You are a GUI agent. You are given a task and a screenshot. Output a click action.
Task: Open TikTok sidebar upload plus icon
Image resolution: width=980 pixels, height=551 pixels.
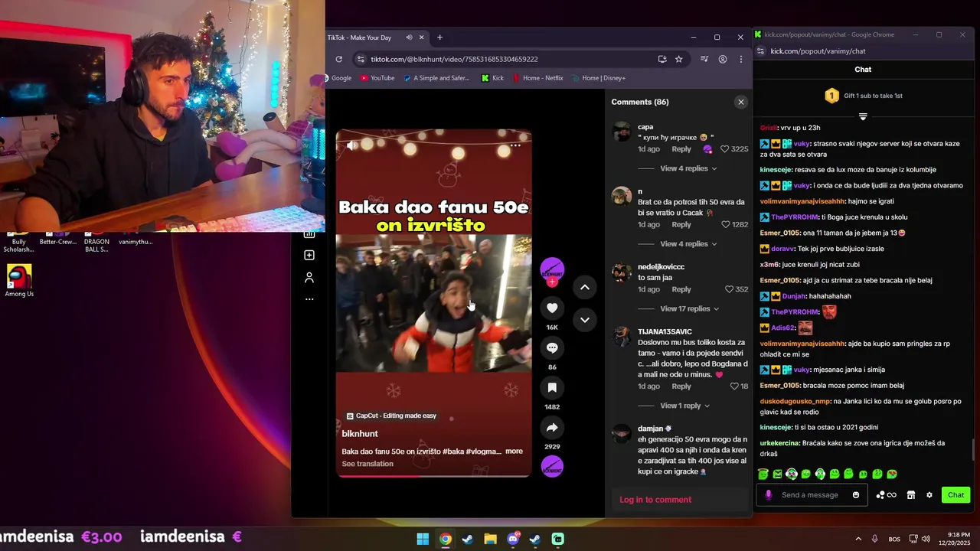309,255
